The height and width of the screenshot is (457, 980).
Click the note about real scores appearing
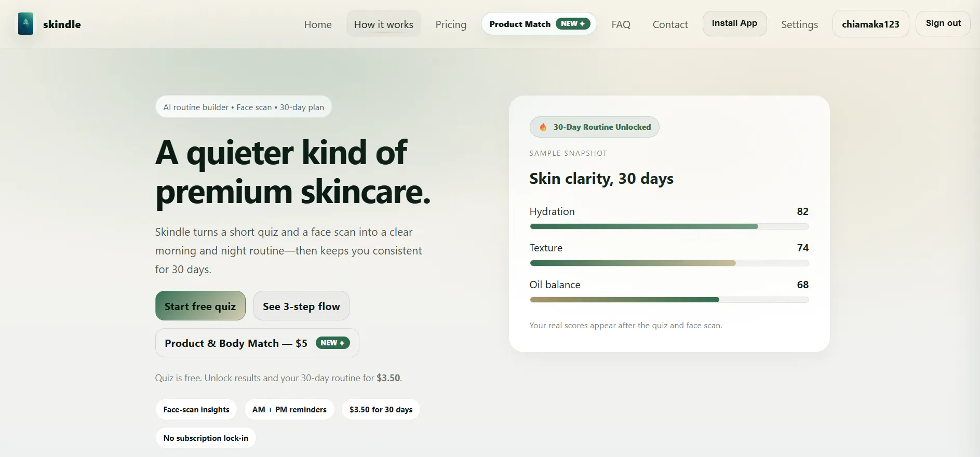[626, 326]
